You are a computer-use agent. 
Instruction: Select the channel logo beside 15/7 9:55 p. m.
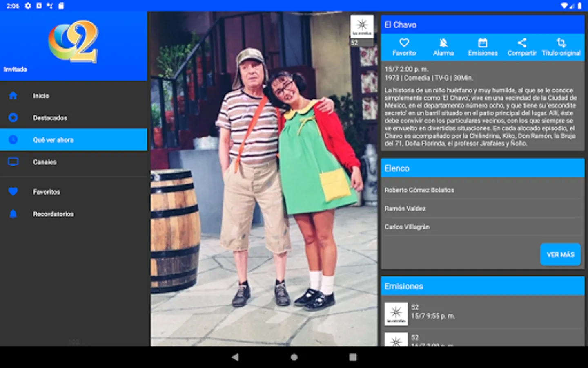396,314
